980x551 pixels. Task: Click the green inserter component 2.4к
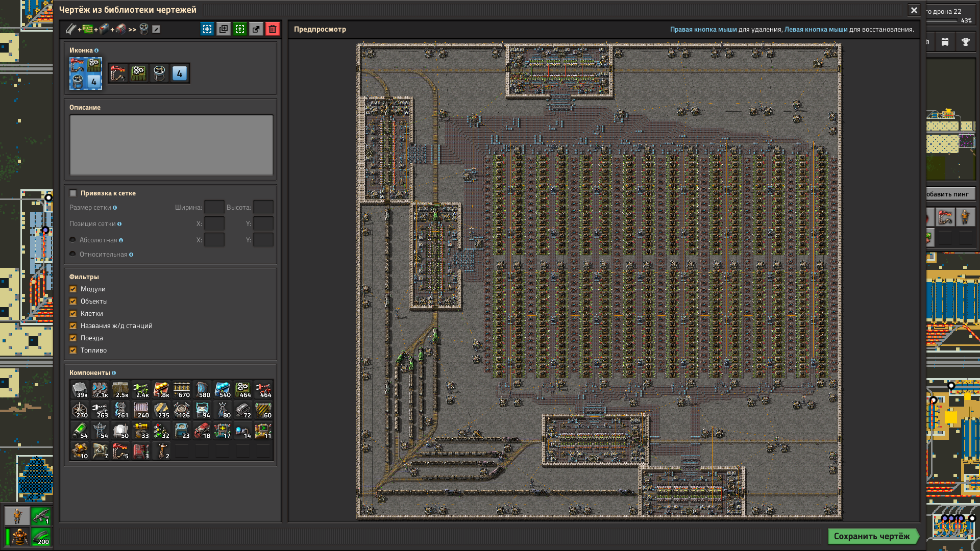tap(141, 390)
